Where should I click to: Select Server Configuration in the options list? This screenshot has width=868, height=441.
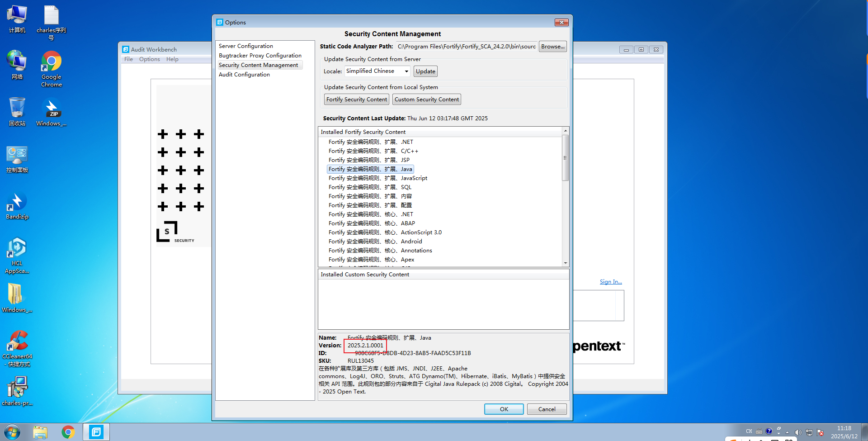[246, 46]
